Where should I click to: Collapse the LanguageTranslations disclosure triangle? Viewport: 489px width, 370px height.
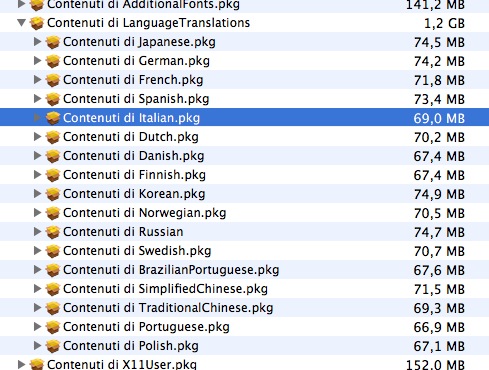coord(22,23)
